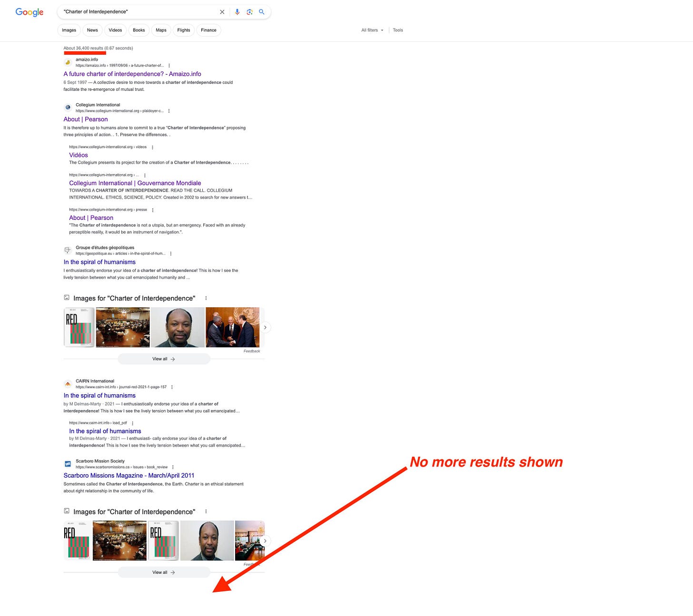Switch to the Books filter tab
Viewport: 693px width, 616px height.
tap(139, 30)
